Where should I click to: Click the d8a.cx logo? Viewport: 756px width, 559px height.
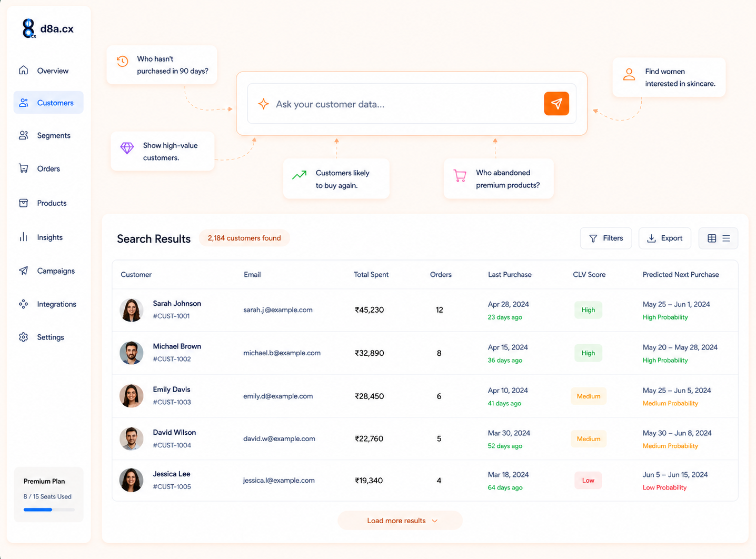pyautogui.click(x=47, y=29)
